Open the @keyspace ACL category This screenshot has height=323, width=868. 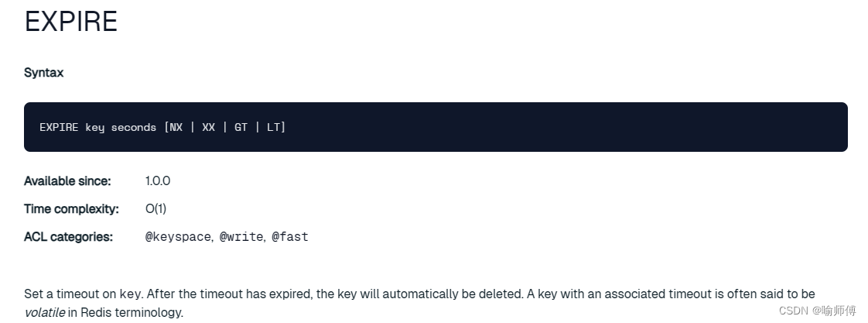(178, 237)
